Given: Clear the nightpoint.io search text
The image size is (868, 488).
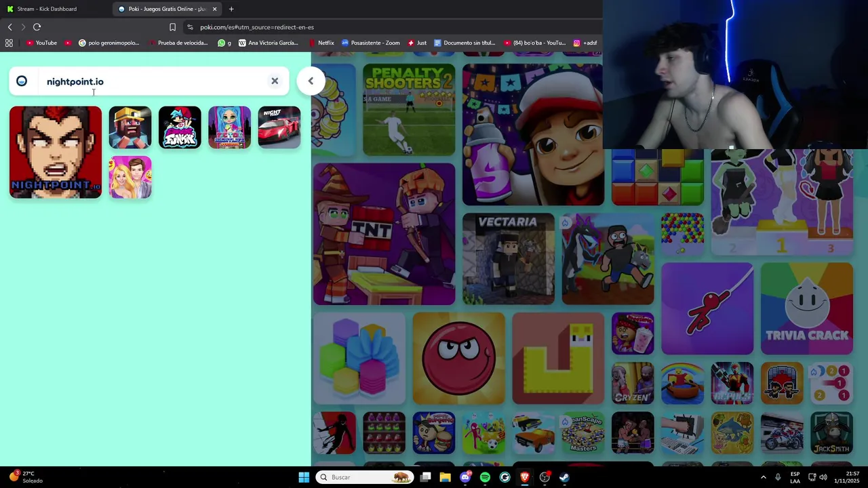Looking at the screenshot, I should pyautogui.click(x=275, y=81).
